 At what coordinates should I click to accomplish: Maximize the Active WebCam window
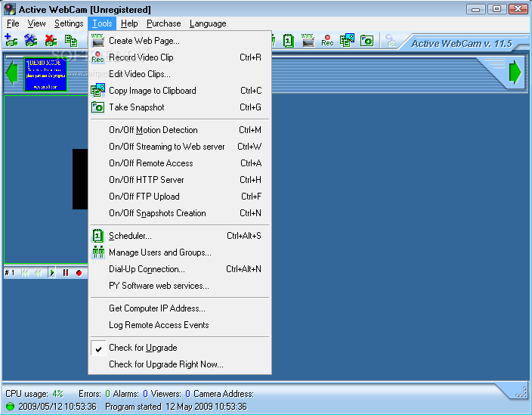click(x=496, y=9)
